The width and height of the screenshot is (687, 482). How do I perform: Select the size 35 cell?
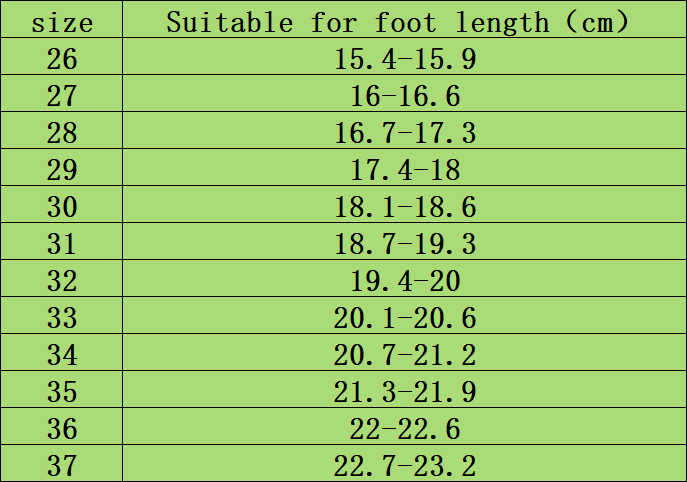pyautogui.click(x=62, y=391)
